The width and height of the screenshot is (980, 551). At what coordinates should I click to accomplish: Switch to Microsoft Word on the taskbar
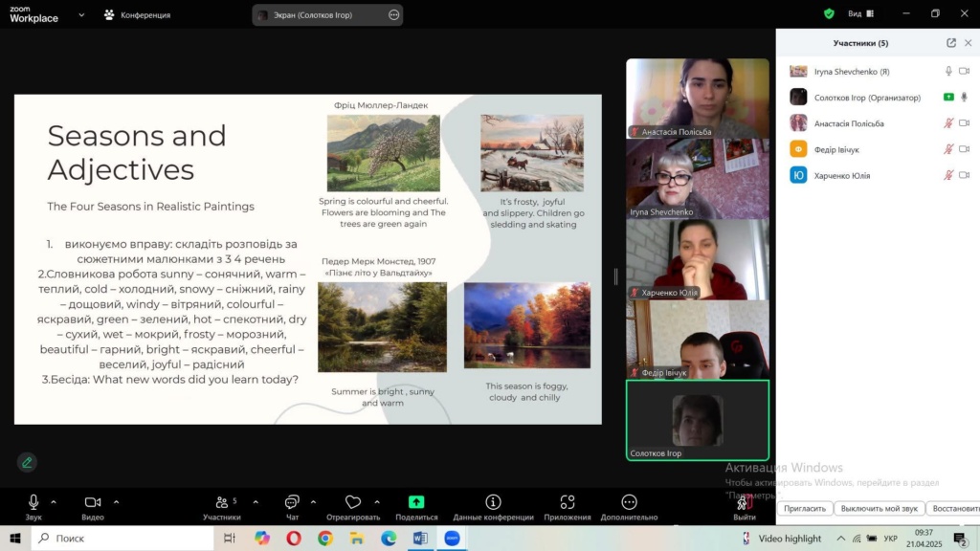tap(420, 538)
